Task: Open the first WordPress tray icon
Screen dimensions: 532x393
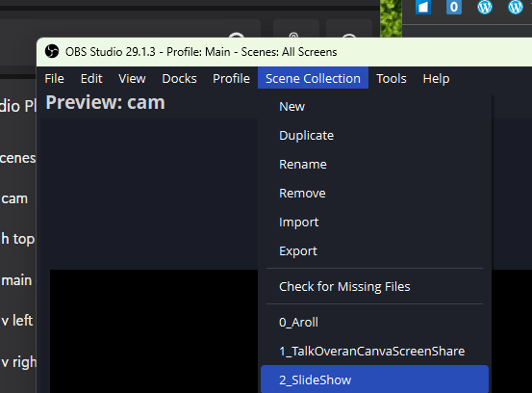Action: coord(485,7)
